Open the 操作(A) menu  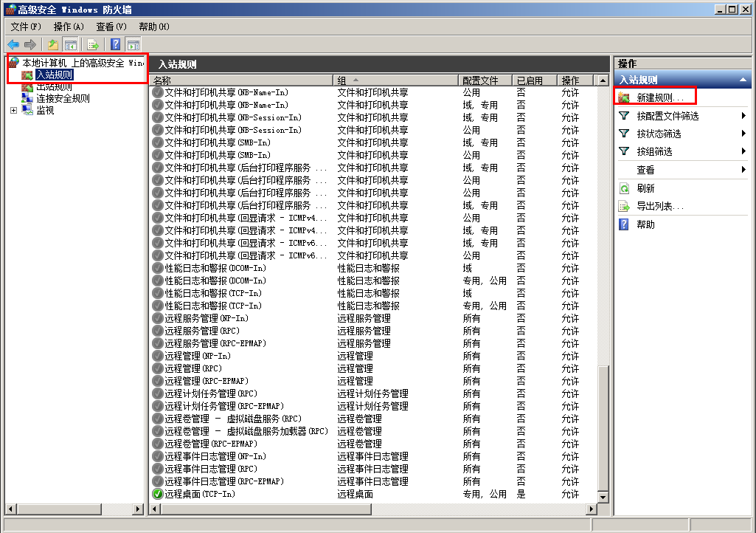click(x=69, y=27)
